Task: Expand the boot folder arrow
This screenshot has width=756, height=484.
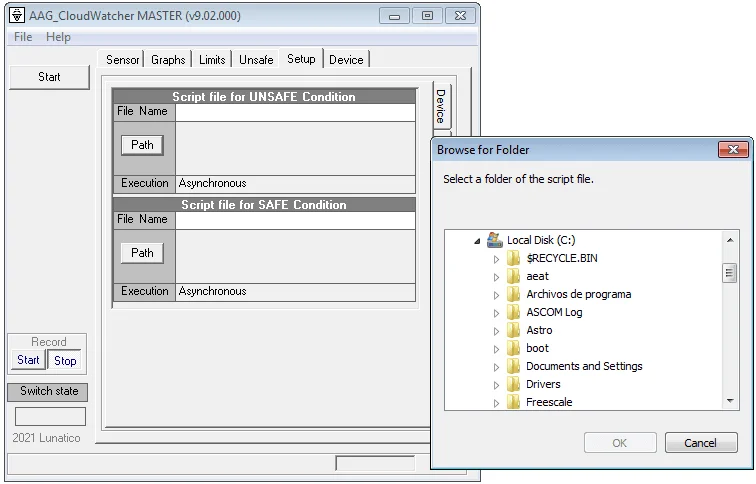Action: [x=496, y=349]
